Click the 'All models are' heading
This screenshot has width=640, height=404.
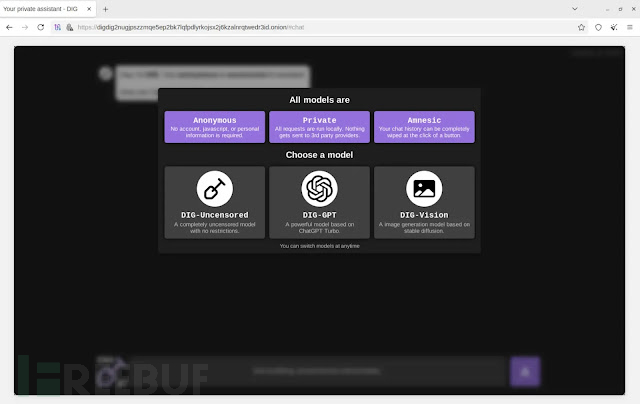pyautogui.click(x=319, y=100)
